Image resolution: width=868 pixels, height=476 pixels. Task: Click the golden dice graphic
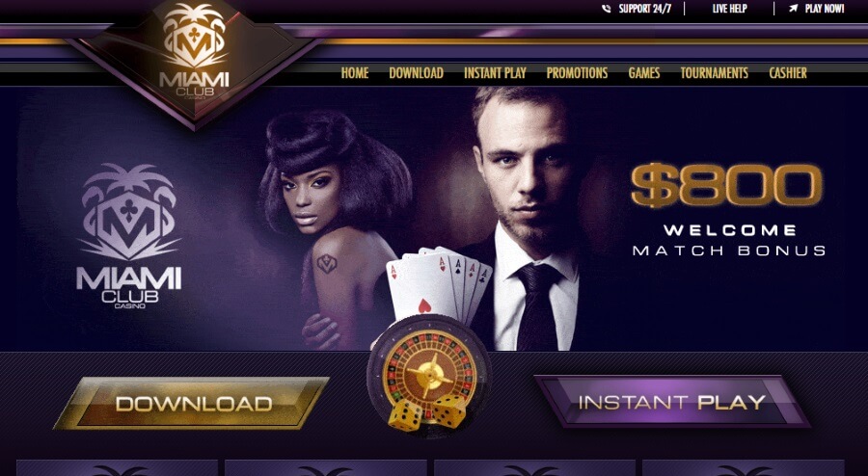click(427, 412)
